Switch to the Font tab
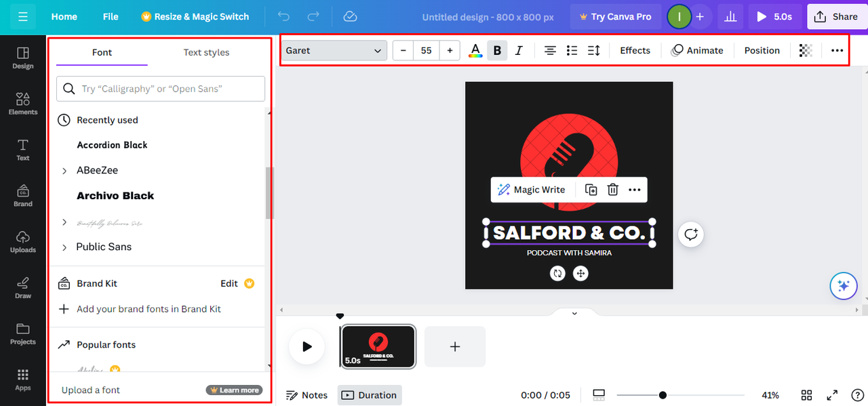The height and width of the screenshot is (406, 868). (102, 52)
